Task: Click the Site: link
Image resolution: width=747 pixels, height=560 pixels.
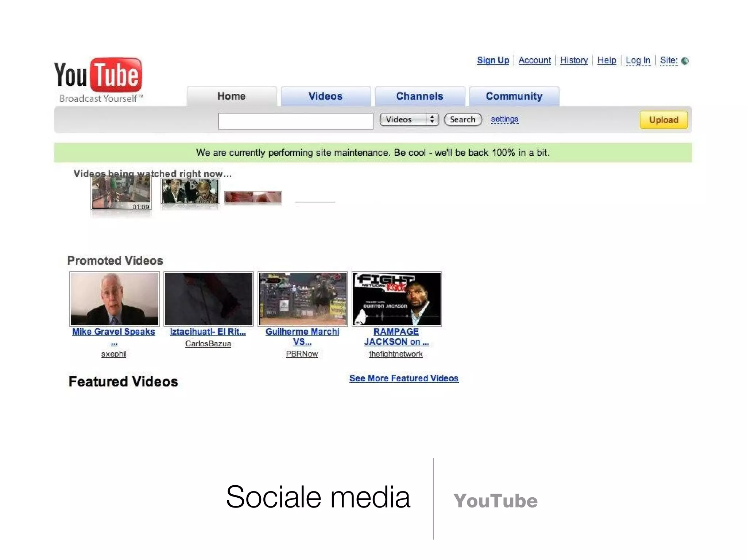Action: click(669, 60)
